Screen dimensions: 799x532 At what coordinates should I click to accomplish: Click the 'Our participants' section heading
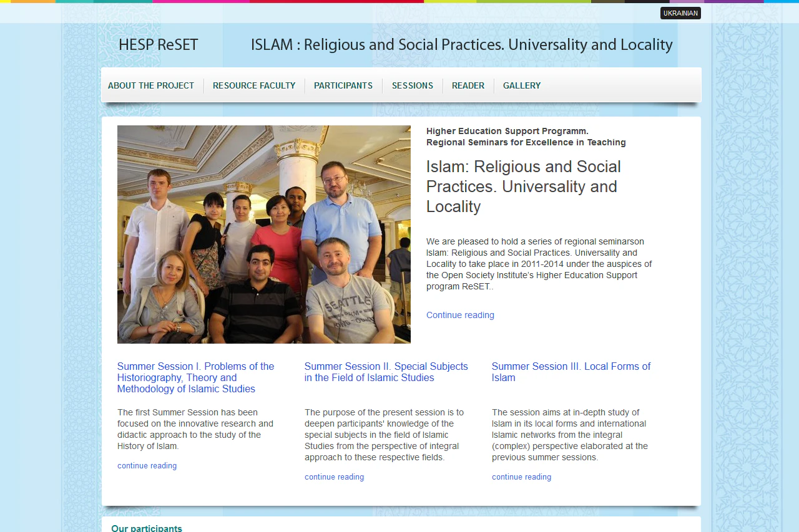pyautogui.click(x=147, y=528)
